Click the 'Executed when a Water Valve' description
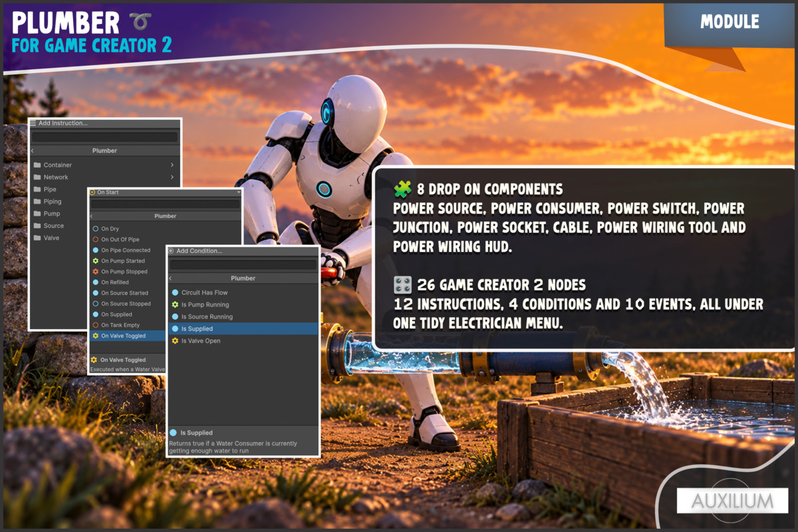This screenshot has height=532, width=798. click(127, 369)
